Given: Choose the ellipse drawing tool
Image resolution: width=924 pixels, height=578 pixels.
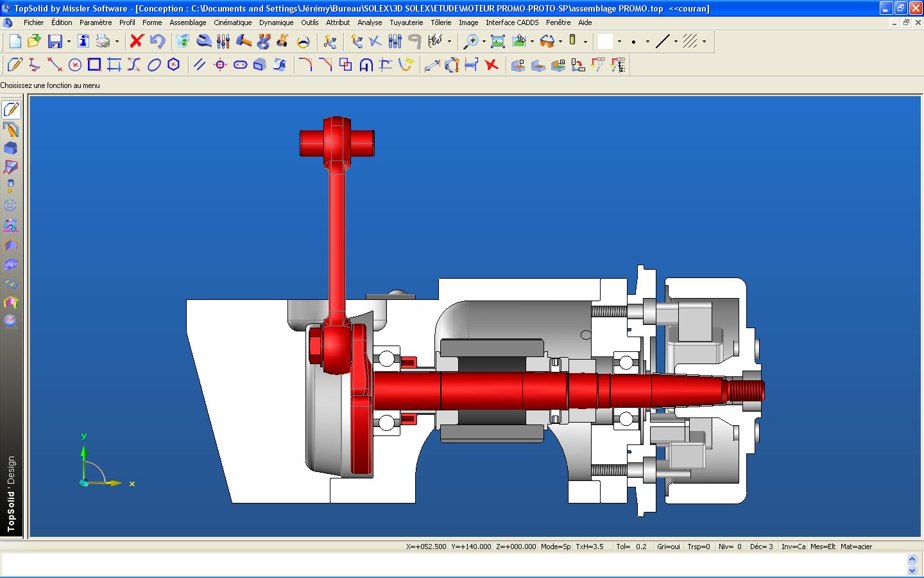Looking at the screenshot, I should [x=154, y=65].
